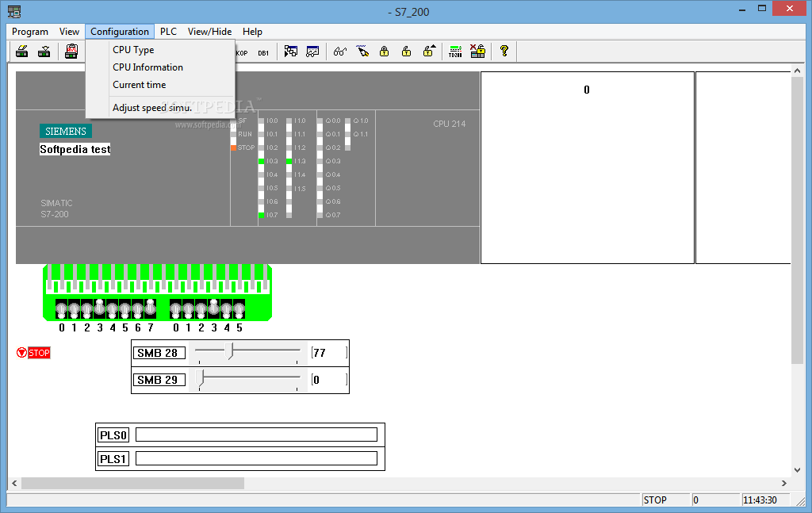The image size is (812, 513).
Task: Click the pencil write-values icon
Action: pos(362,52)
